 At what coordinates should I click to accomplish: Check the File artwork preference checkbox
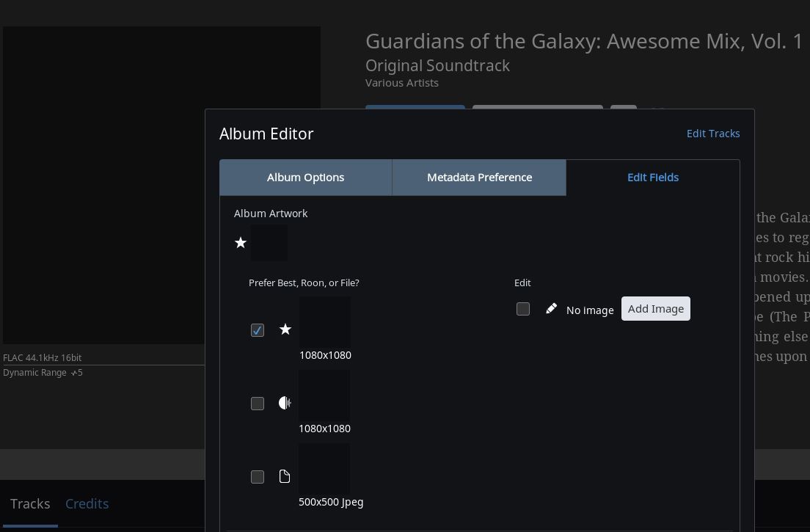(x=258, y=477)
